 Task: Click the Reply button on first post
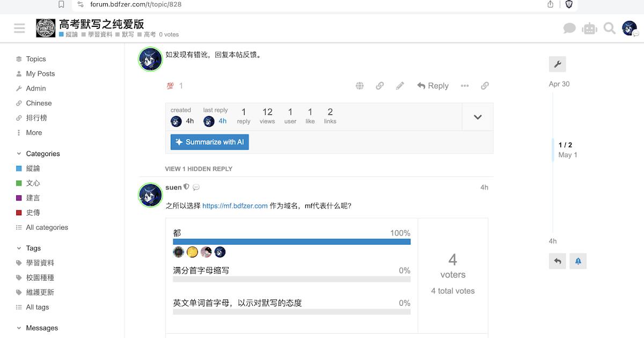pyautogui.click(x=433, y=86)
